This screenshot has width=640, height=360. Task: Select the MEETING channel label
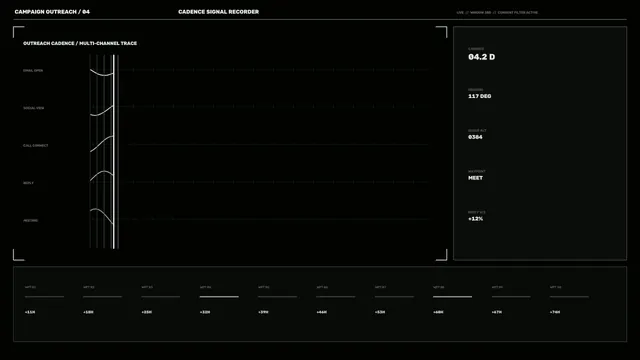pos(31,221)
